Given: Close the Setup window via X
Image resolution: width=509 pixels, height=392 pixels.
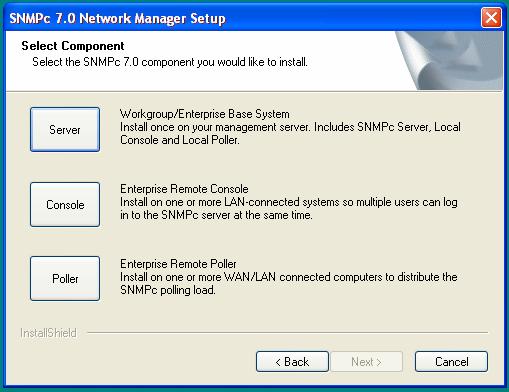Looking at the screenshot, I should (491, 18).
